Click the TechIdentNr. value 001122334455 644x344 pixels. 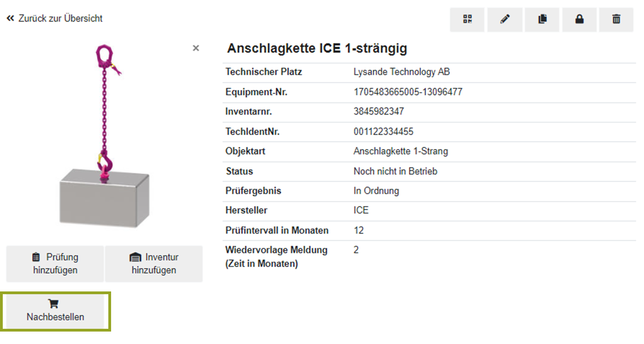383,132
